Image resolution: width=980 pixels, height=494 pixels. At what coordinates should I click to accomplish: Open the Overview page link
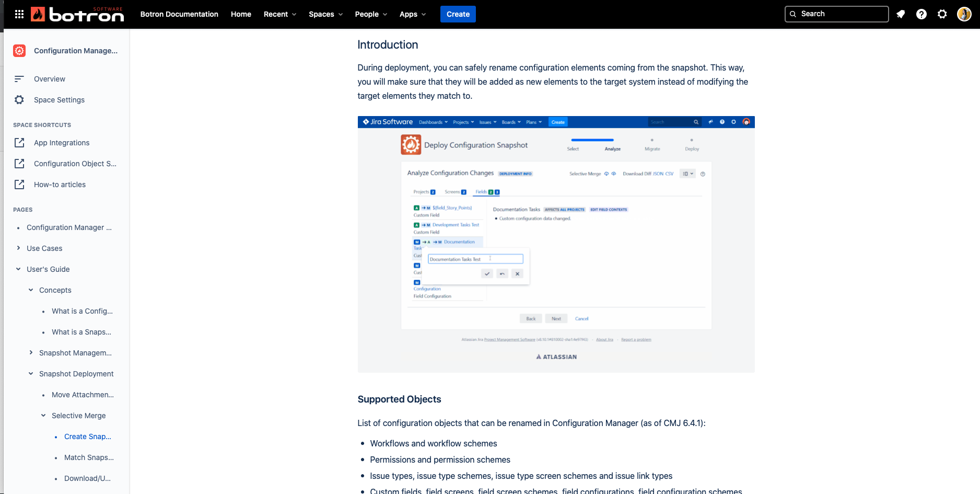click(x=50, y=79)
